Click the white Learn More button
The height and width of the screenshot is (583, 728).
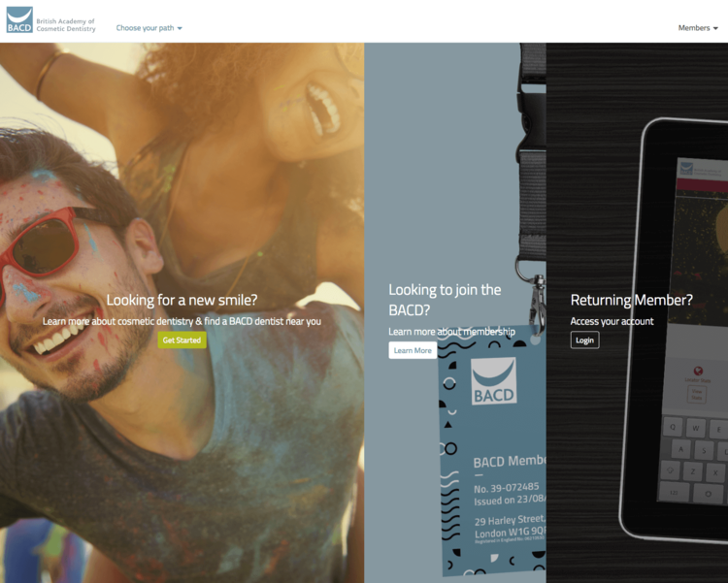point(413,350)
